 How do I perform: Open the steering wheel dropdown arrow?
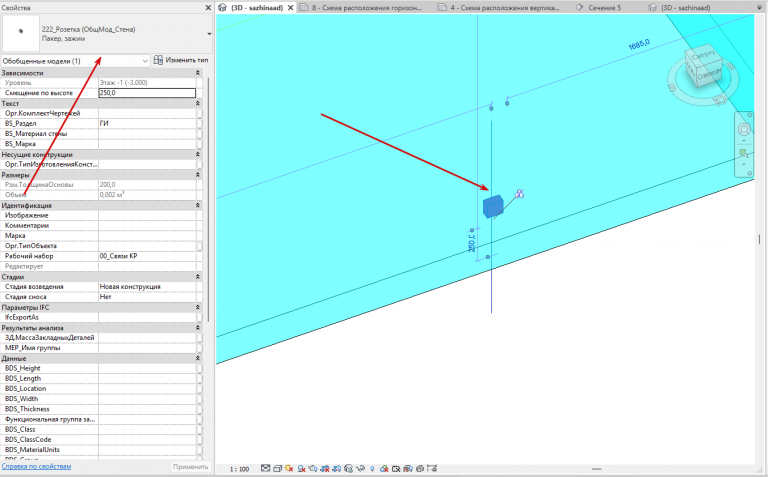tap(744, 140)
